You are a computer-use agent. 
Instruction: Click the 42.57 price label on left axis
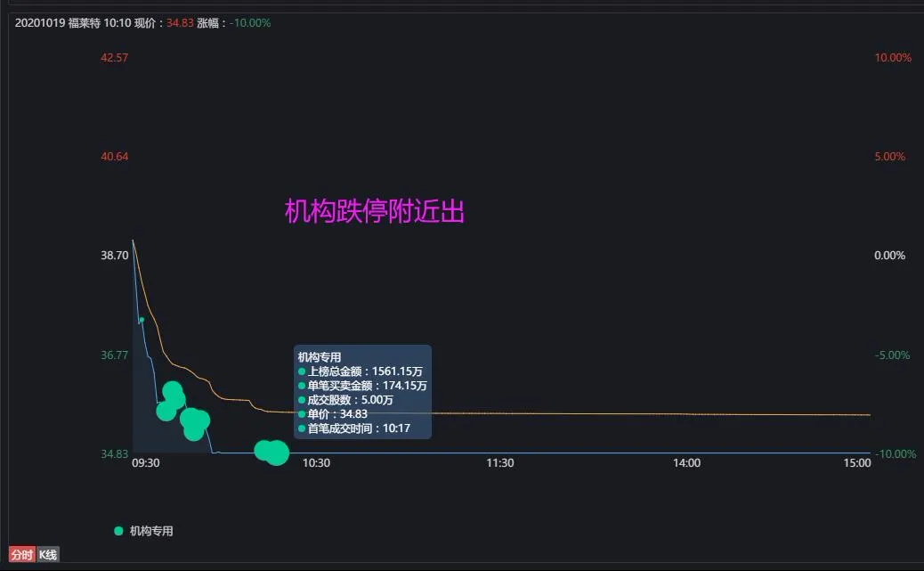pos(114,57)
